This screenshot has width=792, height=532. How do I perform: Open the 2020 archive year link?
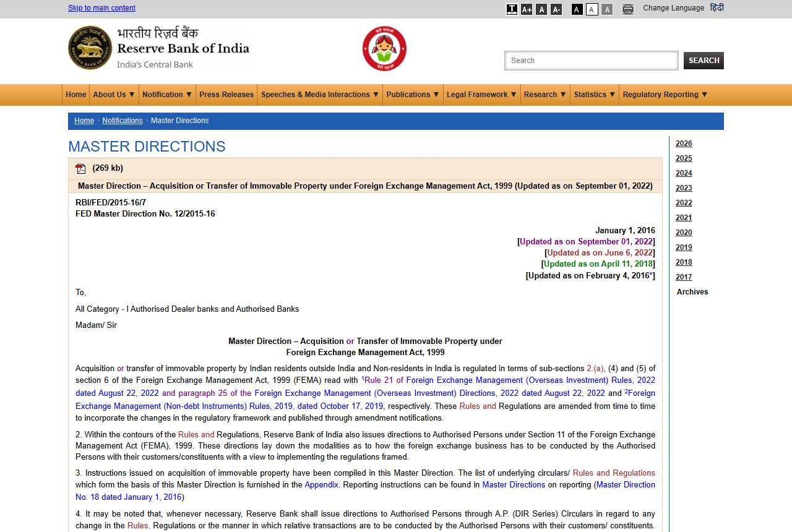point(684,233)
